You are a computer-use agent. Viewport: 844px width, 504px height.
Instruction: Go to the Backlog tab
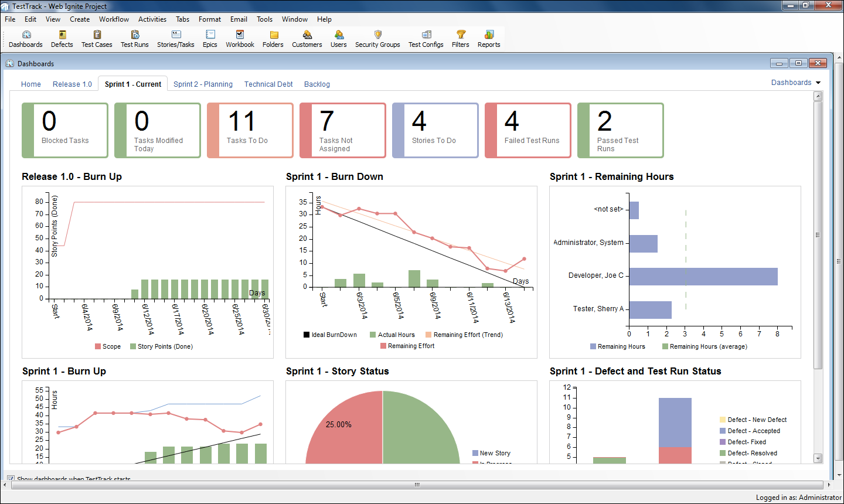coord(317,84)
